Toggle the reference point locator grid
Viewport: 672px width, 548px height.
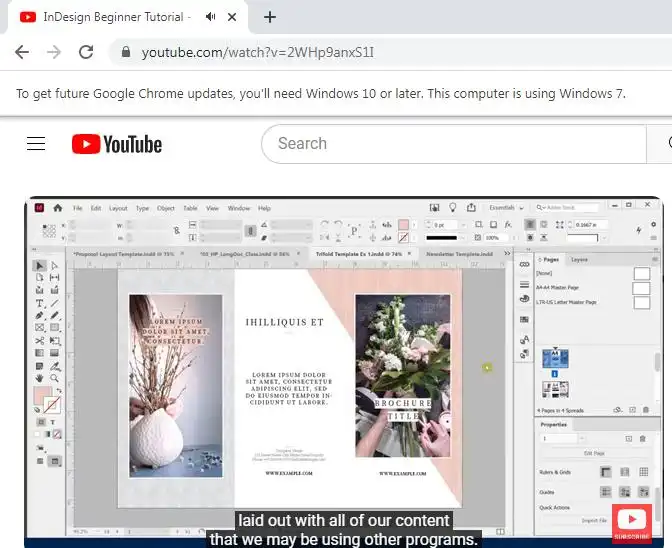pos(49,231)
